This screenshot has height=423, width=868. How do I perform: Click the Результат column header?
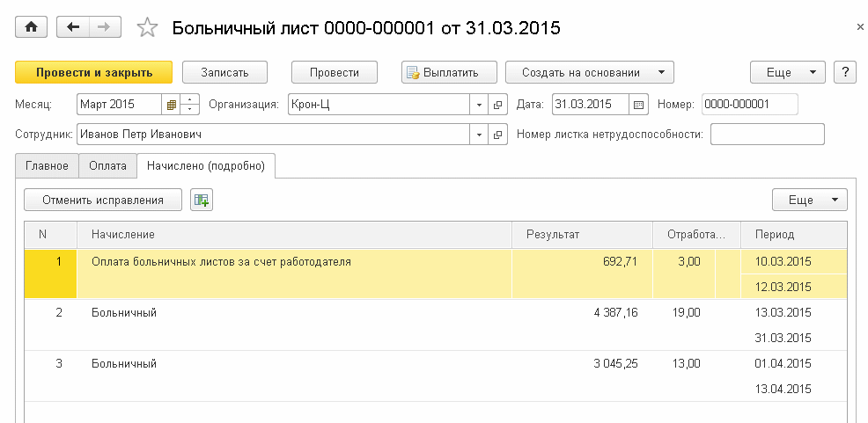[583, 235]
